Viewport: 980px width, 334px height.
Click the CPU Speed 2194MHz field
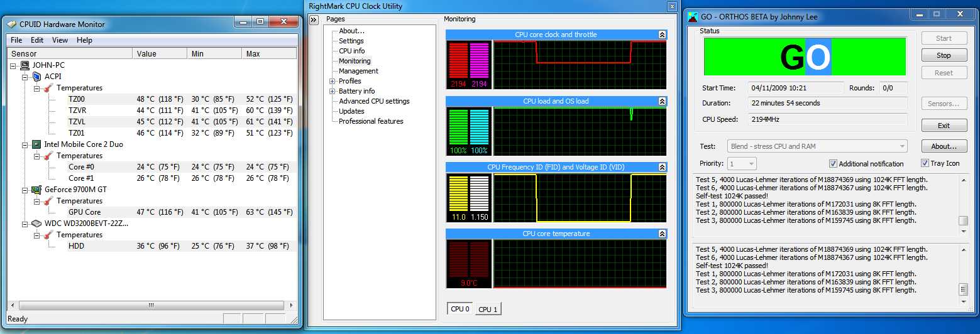[828, 119]
